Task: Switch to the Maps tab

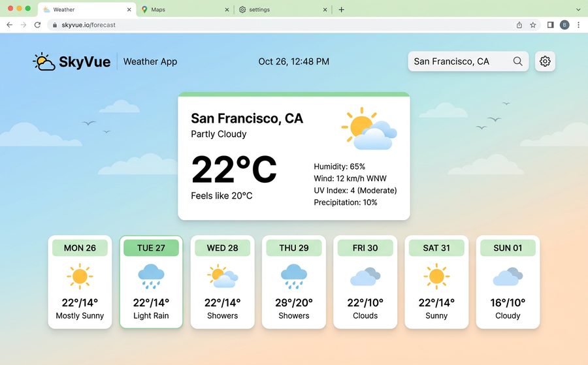Action: click(x=185, y=10)
